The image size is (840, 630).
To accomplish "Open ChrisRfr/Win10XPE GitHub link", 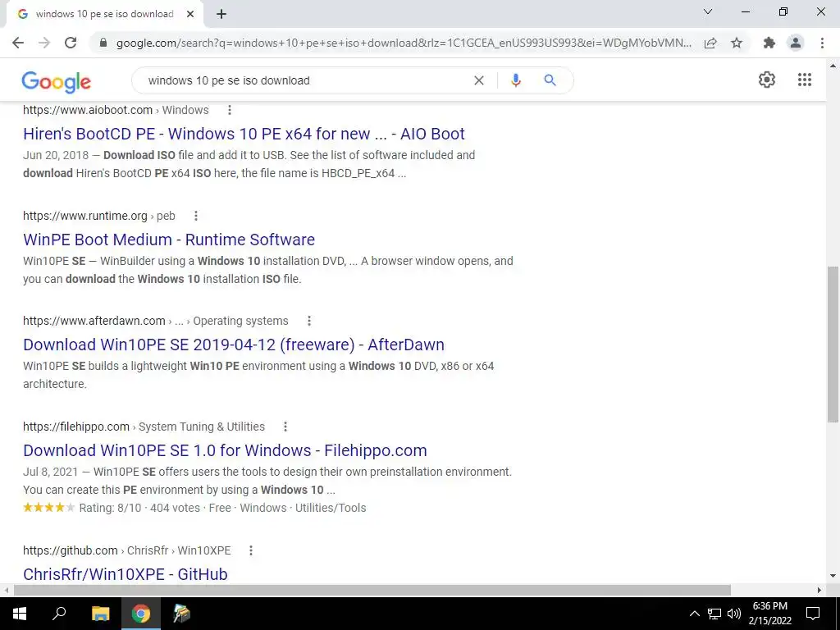I will tap(126, 573).
